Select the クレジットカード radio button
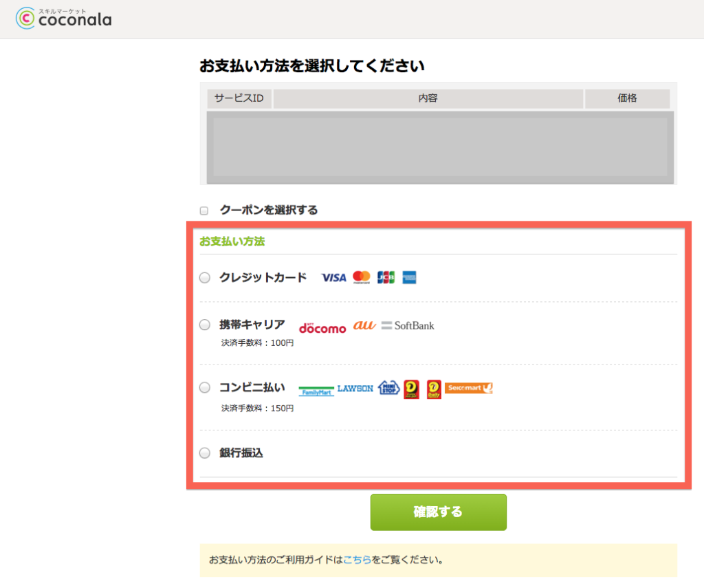The height and width of the screenshot is (588, 704). (x=205, y=278)
